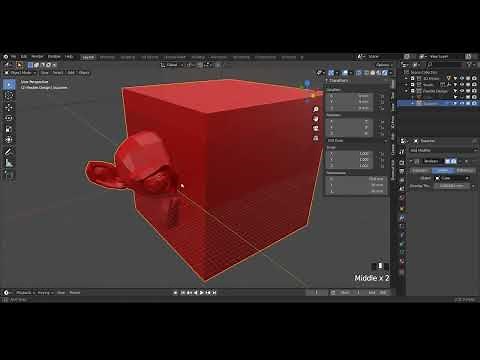Image resolution: width=480 pixels, height=360 pixels.
Task: Collapse the Transform panel in sidebar
Action: [x=338, y=81]
